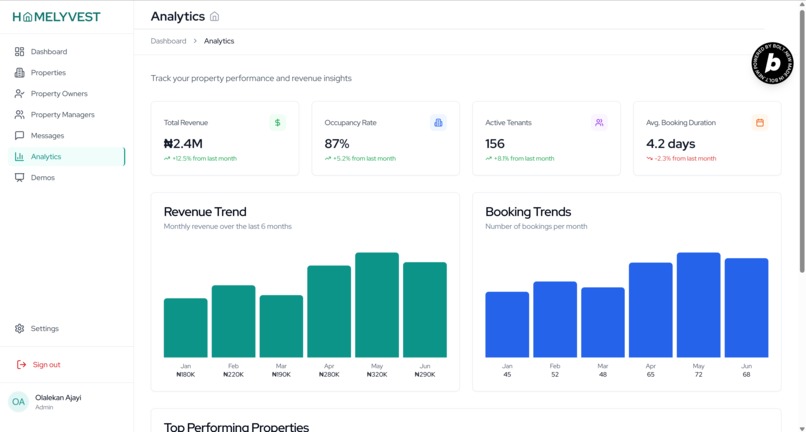The width and height of the screenshot is (806, 432).
Task: Click the April revenue bar ₦280K
Action: click(329, 311)
